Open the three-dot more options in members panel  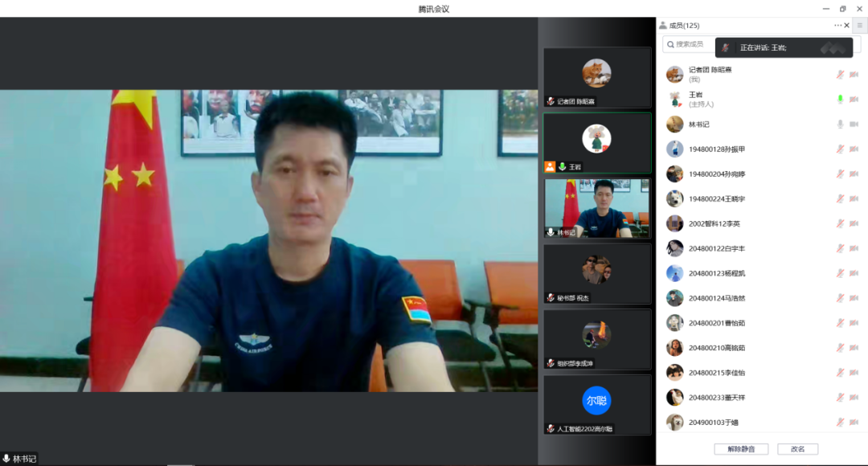click(x=837, y=26)
